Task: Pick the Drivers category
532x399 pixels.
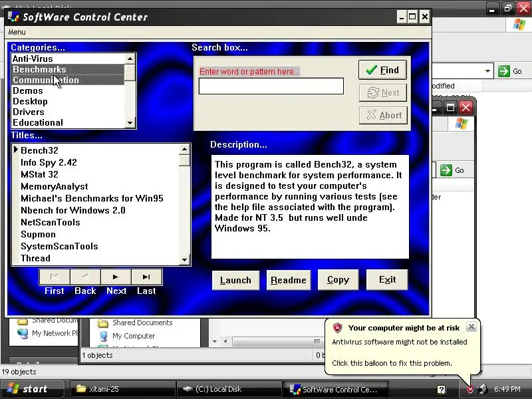Action: point(68,112)
